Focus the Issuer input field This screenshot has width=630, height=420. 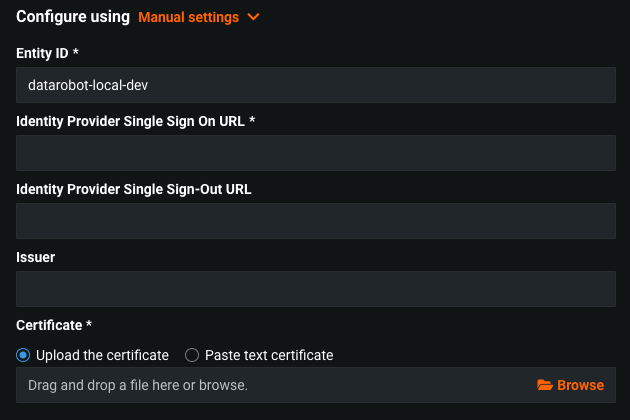coord(315,289)
